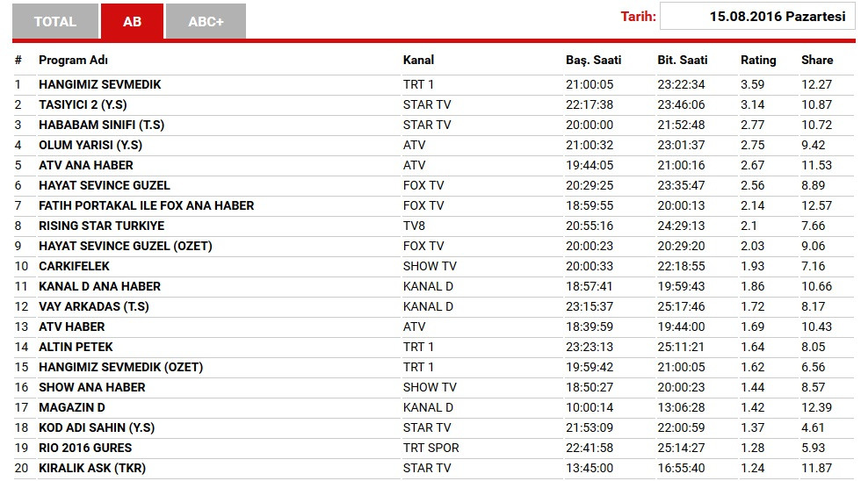Click the Baş. Saati column header

coord(593,60)
